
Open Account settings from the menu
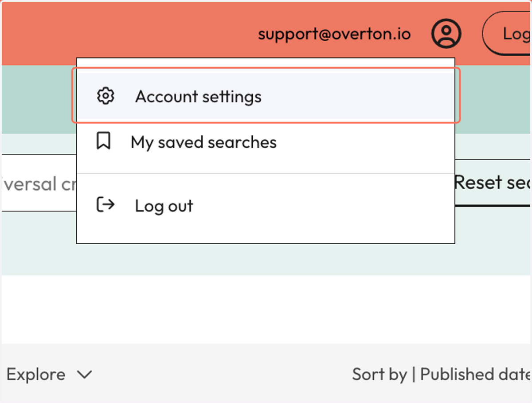(266, 96)
